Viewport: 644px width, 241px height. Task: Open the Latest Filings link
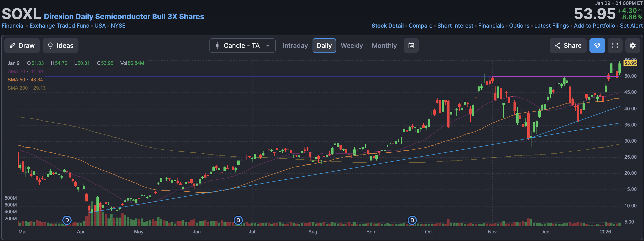click(551, 26)
